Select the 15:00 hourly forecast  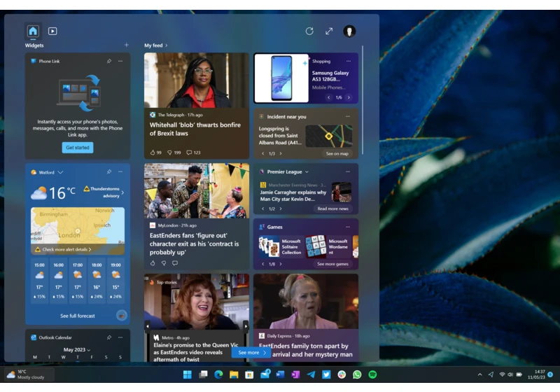(x=40, y=281)
